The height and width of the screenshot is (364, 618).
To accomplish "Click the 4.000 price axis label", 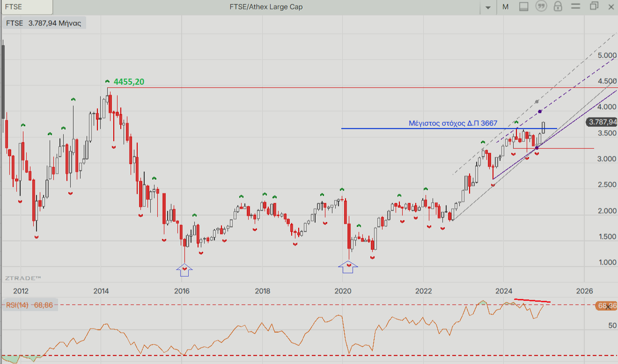I will 607,107.
